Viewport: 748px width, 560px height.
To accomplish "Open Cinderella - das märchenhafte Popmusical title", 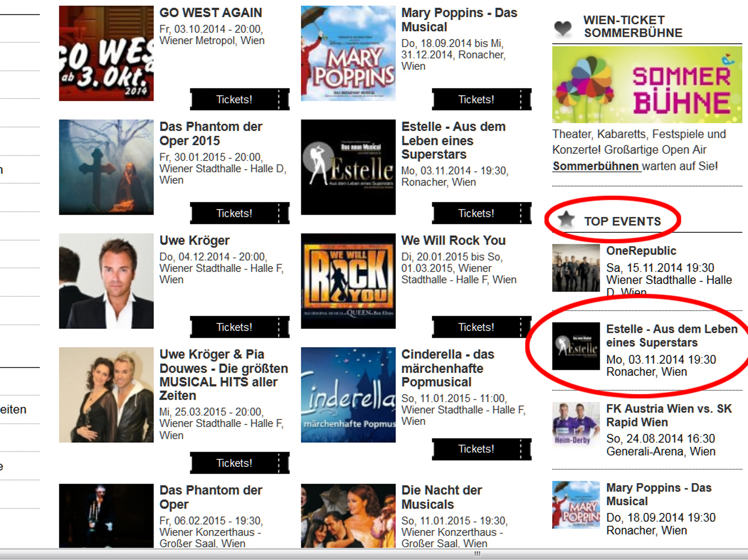I will [x=448, y=369].
